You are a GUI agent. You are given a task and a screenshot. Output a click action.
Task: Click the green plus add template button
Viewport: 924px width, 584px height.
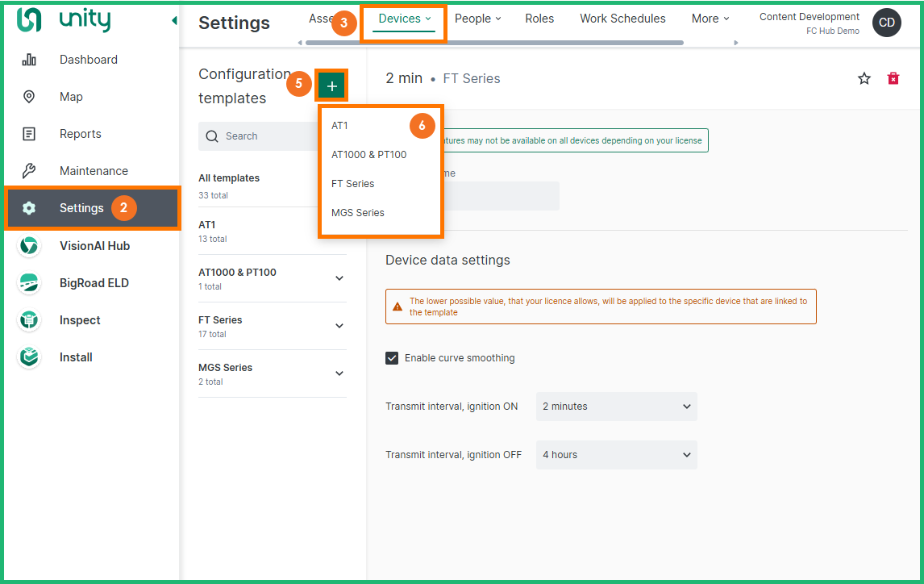332,86
